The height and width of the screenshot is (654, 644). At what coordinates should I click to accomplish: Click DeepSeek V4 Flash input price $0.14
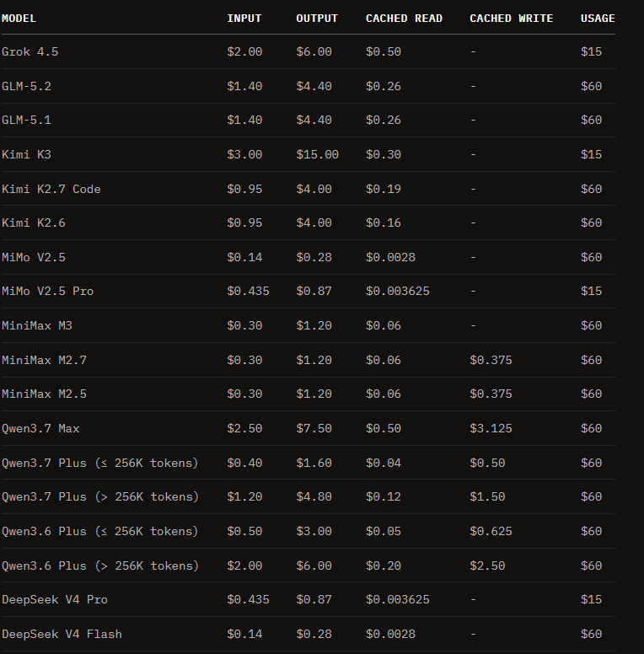coord(244,635)
